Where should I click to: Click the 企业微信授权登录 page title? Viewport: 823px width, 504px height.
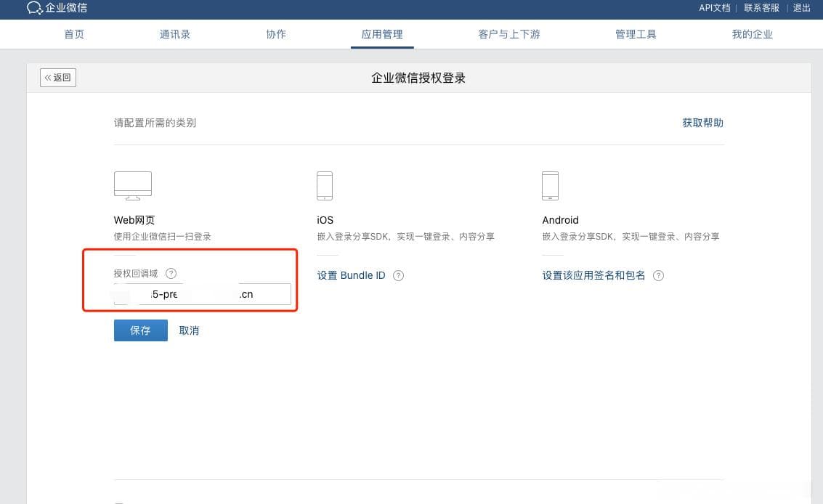click(x=418, y=78)
